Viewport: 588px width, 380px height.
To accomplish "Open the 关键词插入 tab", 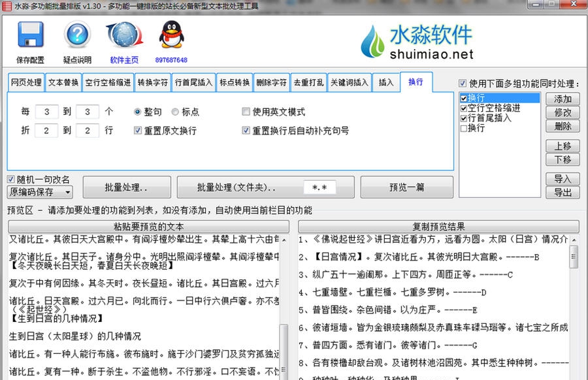I will point(349,82).
